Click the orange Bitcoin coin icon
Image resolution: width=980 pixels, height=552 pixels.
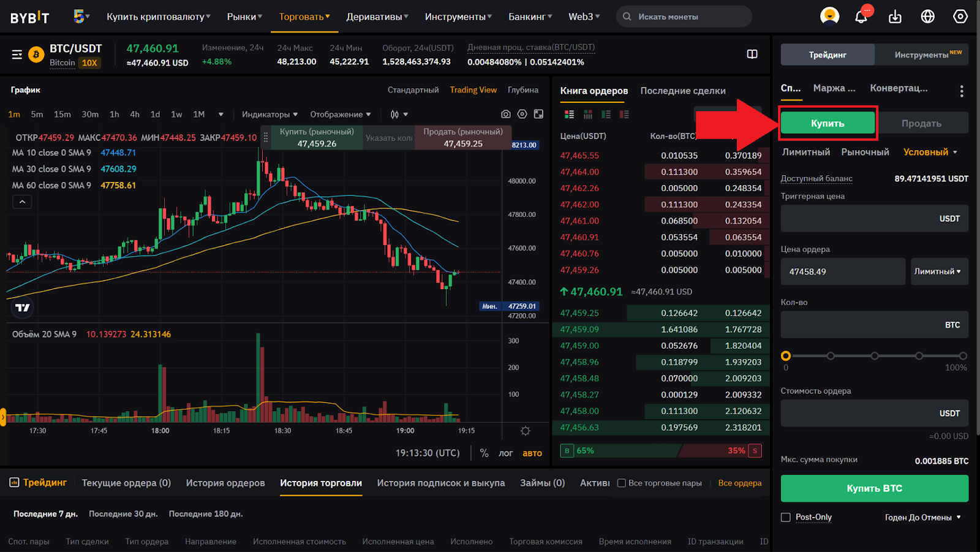click(36, 55)
